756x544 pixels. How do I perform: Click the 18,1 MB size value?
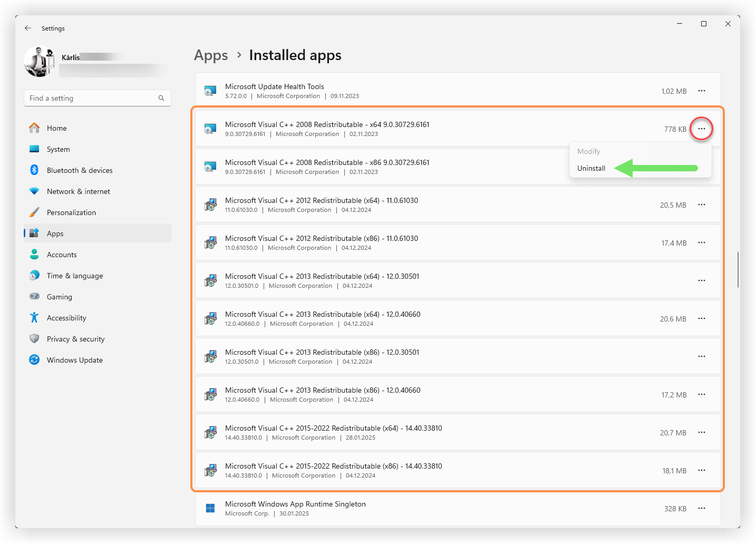pos(674,471)
